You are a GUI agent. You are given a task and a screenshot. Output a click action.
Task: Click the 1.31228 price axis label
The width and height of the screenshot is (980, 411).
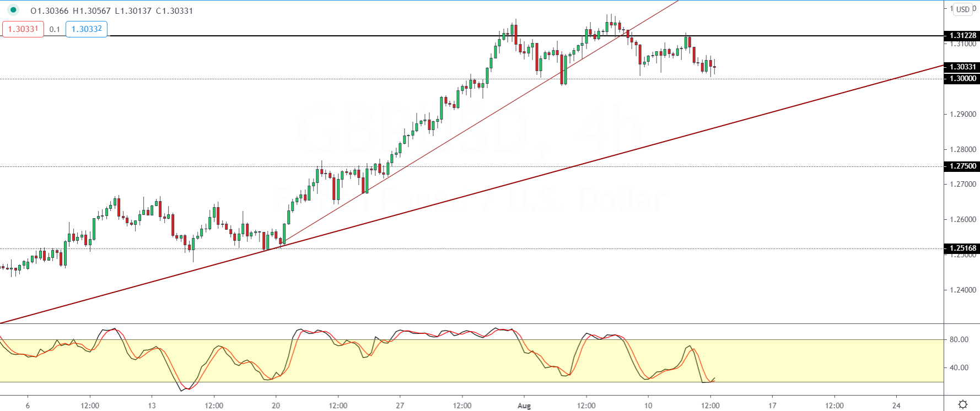click(x=962, y=36)
